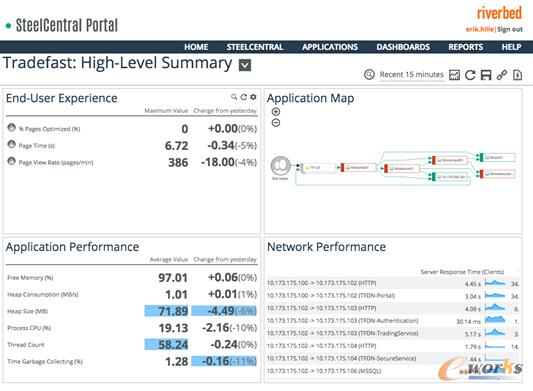The width and height of the screenshot is (533, 391).
Task: Click the Heap Consumption (MB/s) row label
Action: click(x=43, y=294)
